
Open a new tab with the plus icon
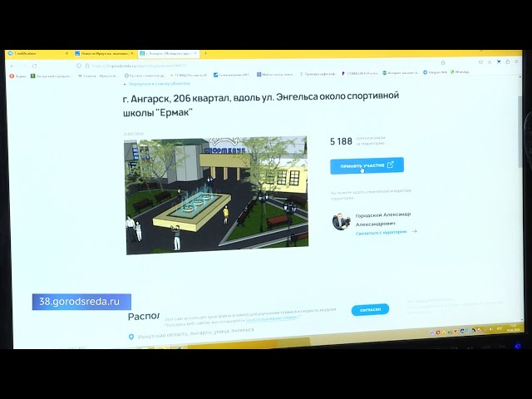coord(205,53)
